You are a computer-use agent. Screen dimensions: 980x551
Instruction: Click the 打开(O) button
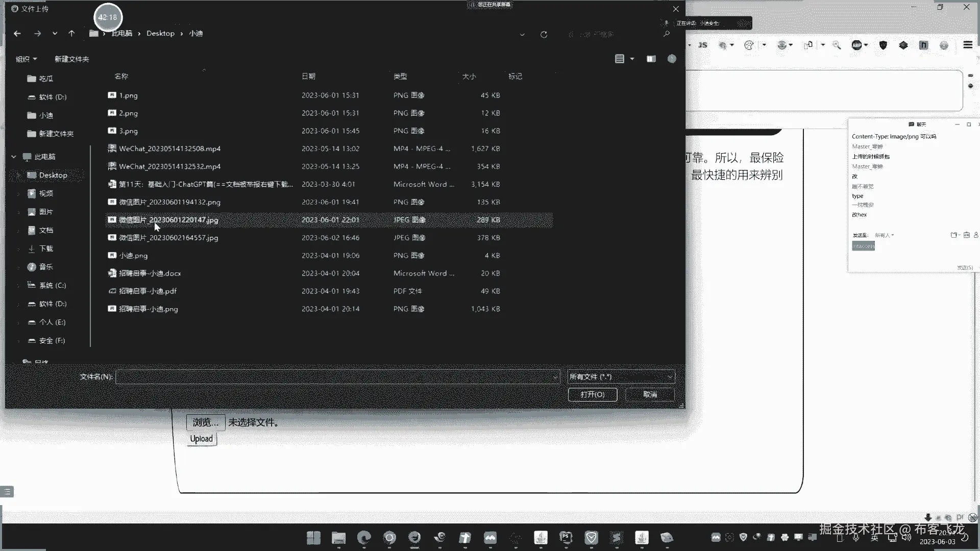592,394
